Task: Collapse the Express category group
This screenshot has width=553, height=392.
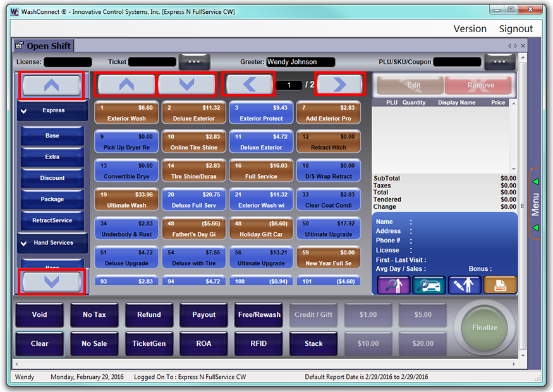Action: click(52, 110)
